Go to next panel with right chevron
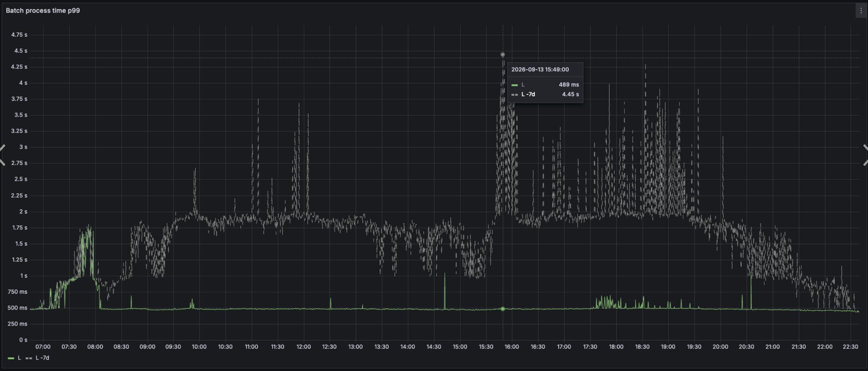Viewport: 868px width, 371px height. pyautogui.click(x=865, y=155)
